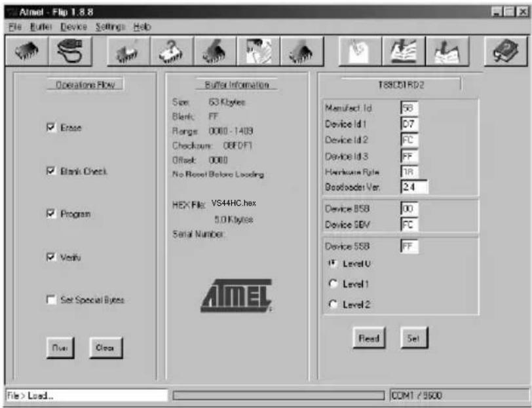Click the 'No Reset Before Loading' text

tap(218, 174)
